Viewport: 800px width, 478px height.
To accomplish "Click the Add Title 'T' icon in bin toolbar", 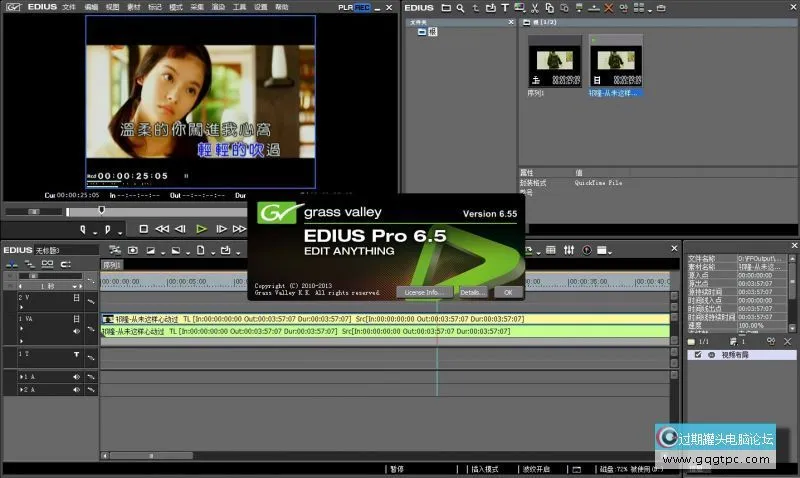I will pos(505,8).
